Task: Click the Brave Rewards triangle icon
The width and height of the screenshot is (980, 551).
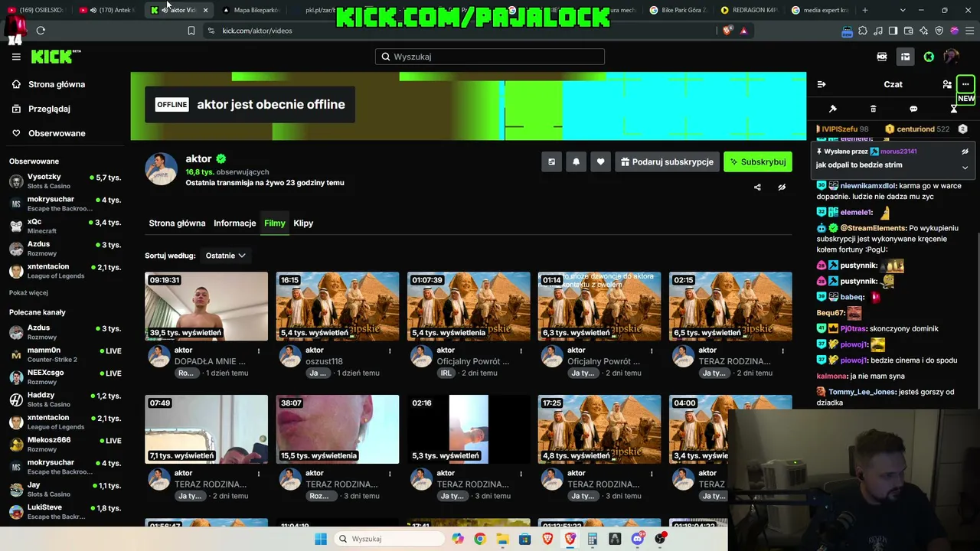Action: pos(743,31)
